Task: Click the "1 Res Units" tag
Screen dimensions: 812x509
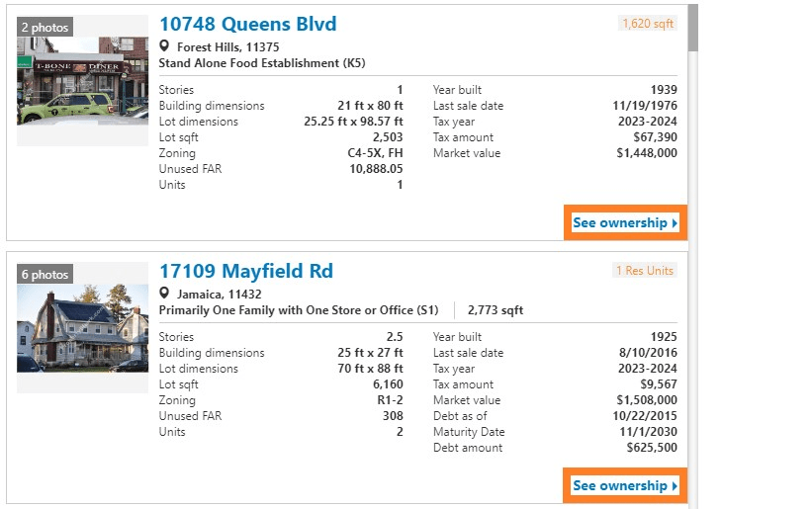Action: 644,271
